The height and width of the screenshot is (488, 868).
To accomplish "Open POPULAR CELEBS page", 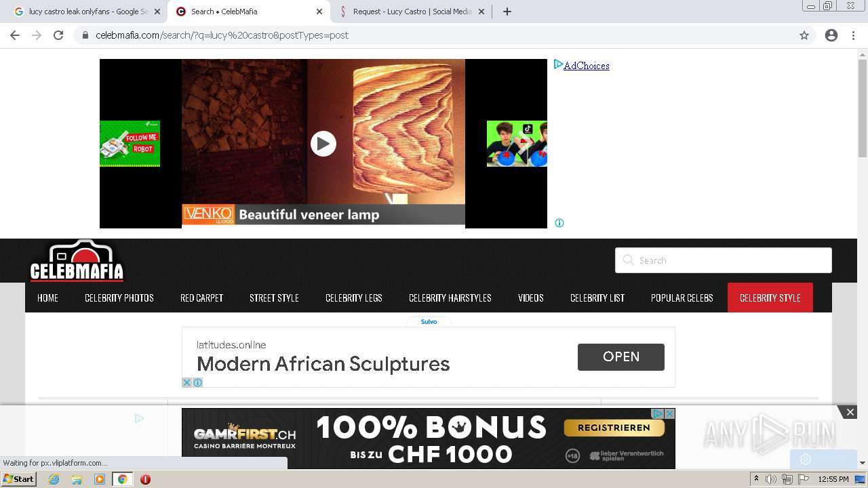I will click(x=682, y=298).
